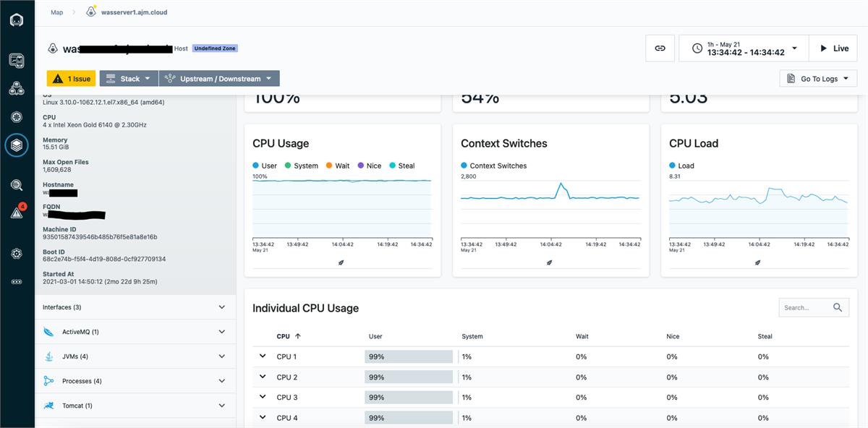Click the 1 Issue warning button
Screen dimensions: 868x428
tap(70, 78)
